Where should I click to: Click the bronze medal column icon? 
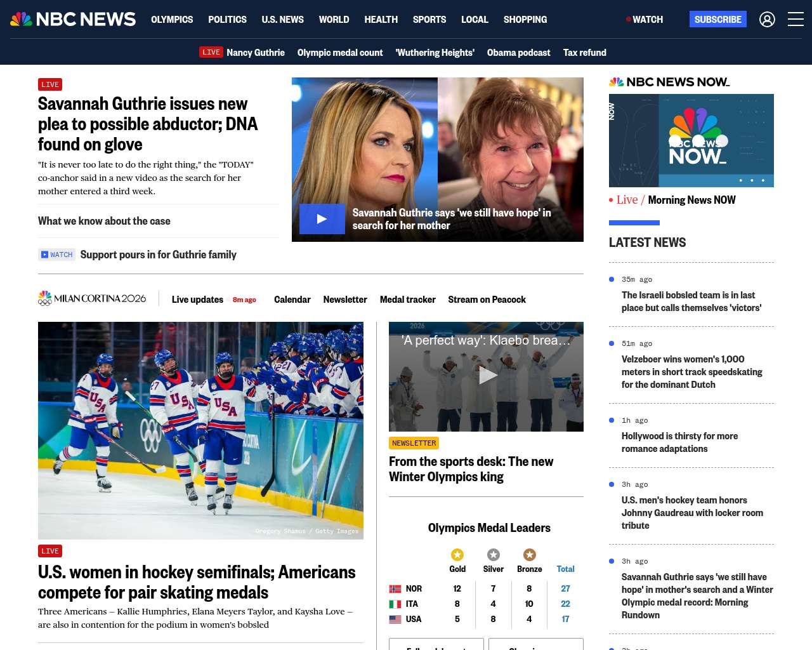pos(530,555)
